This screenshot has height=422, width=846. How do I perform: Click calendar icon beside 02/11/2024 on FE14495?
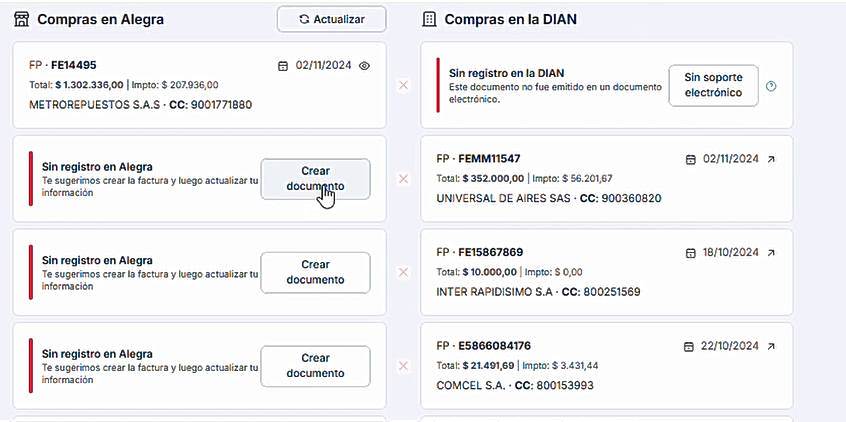coord(283,66)
